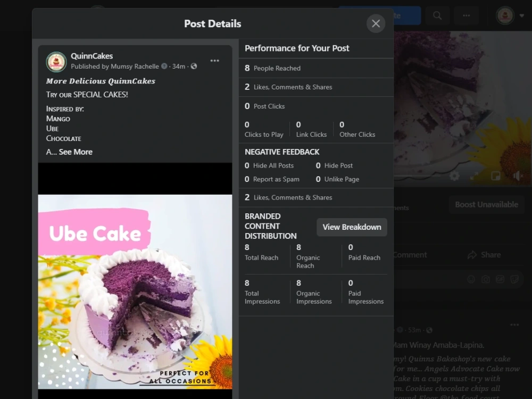Toggle fullscreen on background video
The height and width of the screenshot is (399, 532).
[475, 176]
